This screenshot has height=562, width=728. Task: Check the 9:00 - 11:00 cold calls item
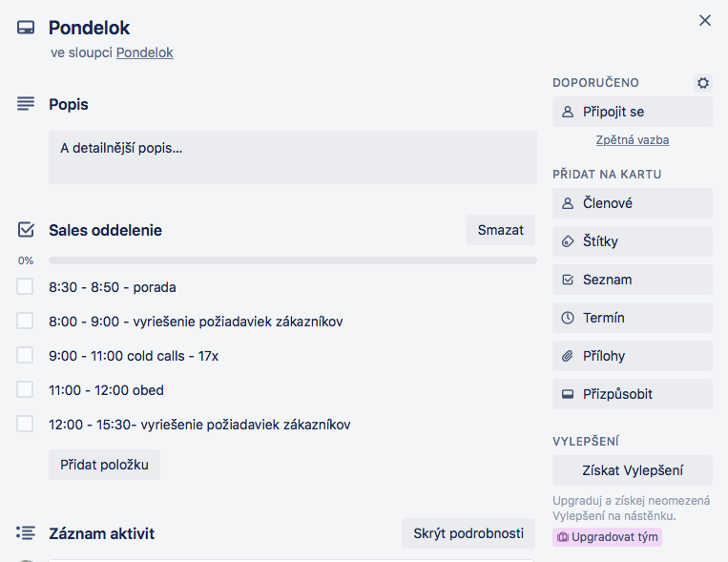pyautogui.click(x=25, y=355)
